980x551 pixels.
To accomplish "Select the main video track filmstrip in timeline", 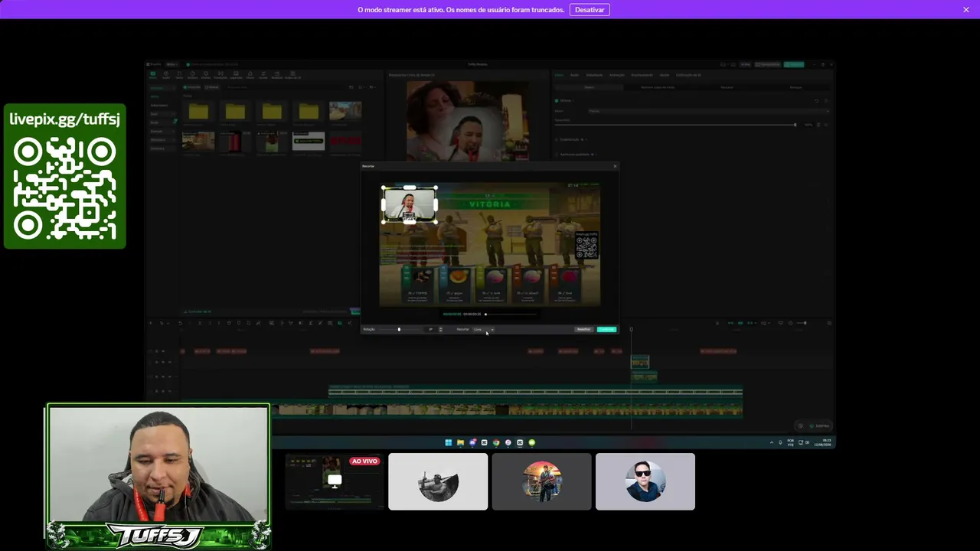I will tap(507, 411).
